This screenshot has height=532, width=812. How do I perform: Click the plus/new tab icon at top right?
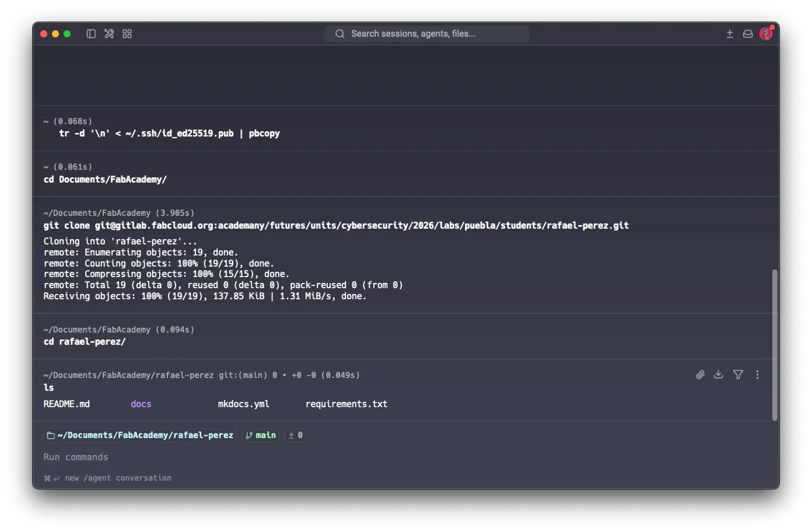point(729,34)
